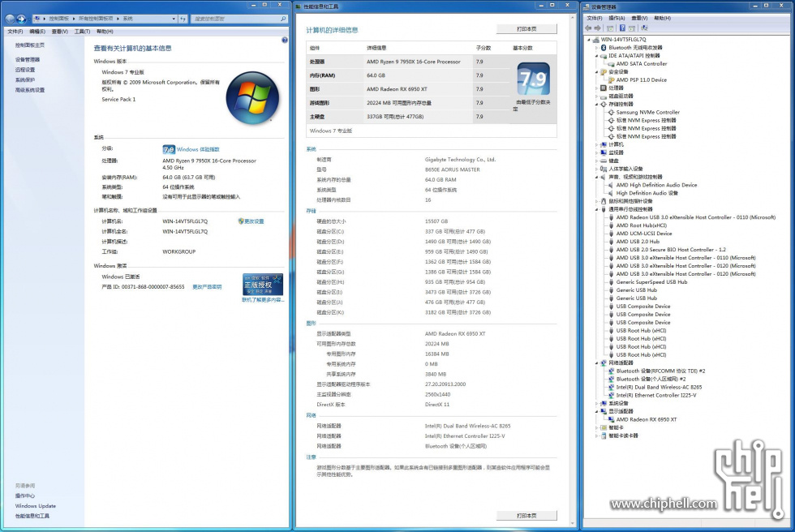Click the large 7.9 base score image in performance window
The height and width of the screenshot is (532, 795).
(x=533, y=79)
